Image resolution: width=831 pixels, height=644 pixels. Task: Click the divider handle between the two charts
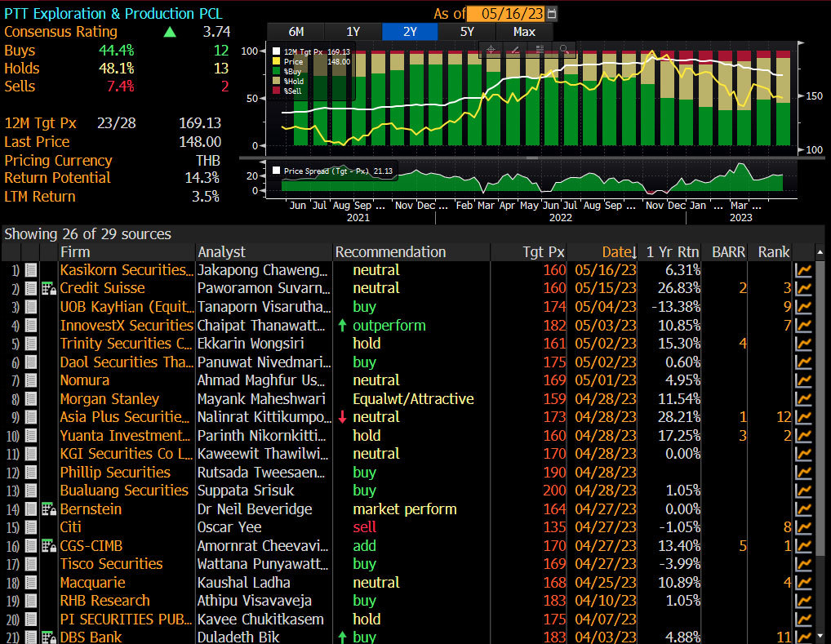[532, 158]
